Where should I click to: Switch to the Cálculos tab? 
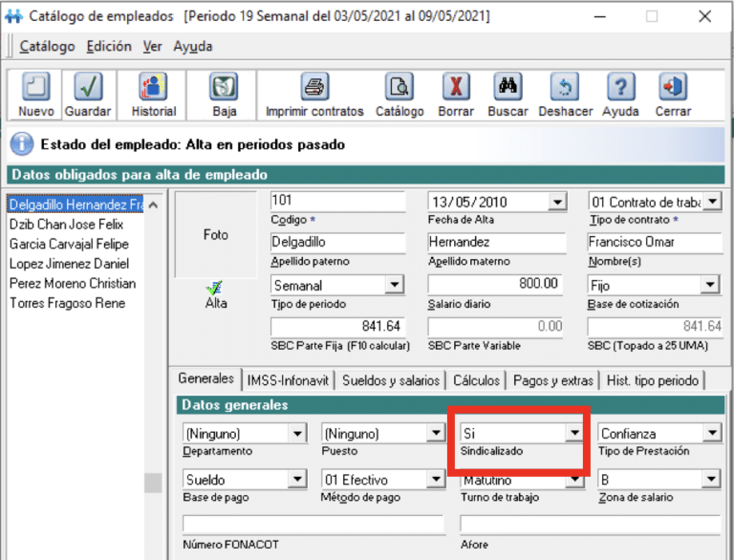(476, 380)
